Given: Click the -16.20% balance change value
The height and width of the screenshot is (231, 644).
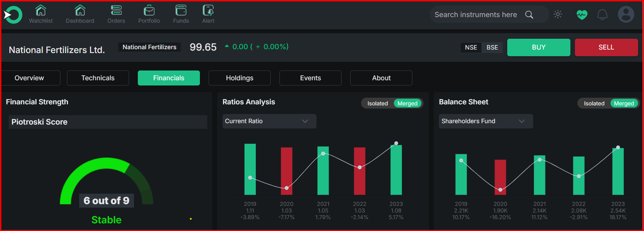Looking at the screenshot, I should point(500,217).
